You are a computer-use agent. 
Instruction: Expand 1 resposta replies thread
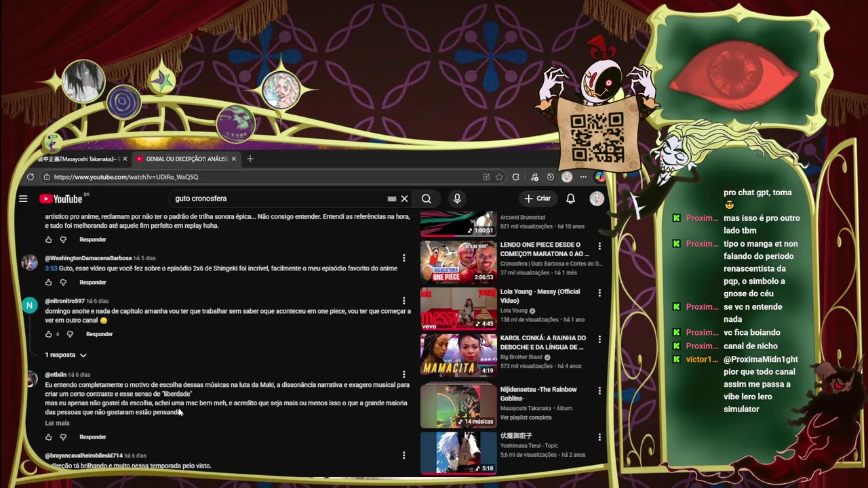(x=66, y=355)
